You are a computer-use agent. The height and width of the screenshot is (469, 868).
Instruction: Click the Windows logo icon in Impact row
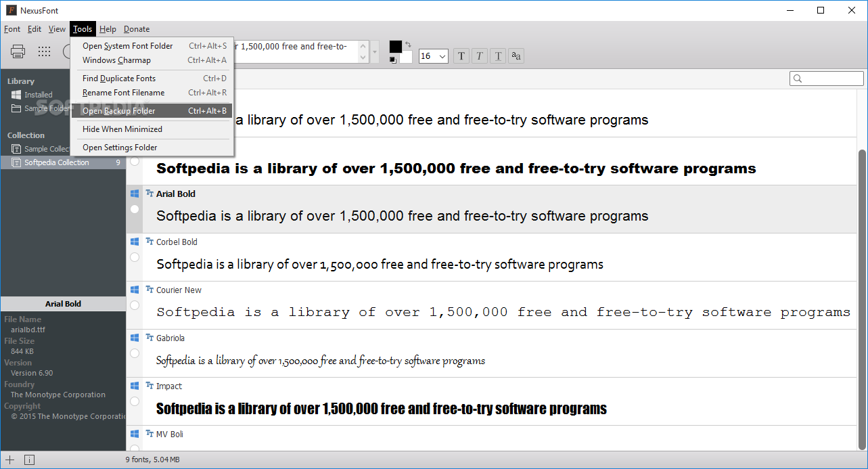[x=135, y=386]
